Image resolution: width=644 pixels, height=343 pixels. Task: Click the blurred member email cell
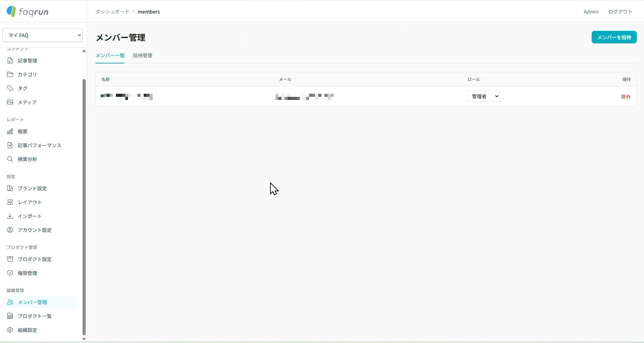pyautogui.click(x=305, y=97)
